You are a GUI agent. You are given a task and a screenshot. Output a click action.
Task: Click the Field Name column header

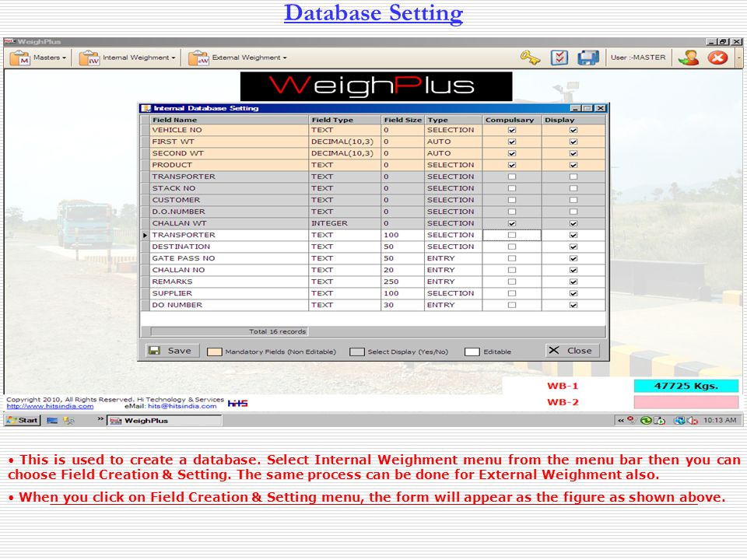tap(229, 120)
